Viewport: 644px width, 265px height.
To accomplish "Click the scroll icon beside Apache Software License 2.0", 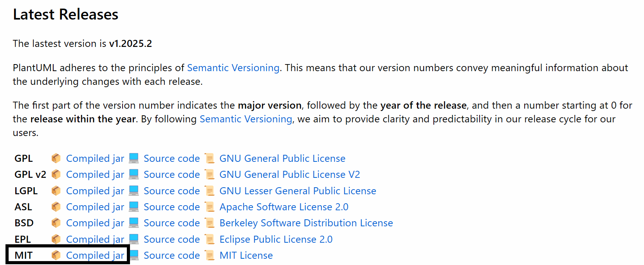I will pos(210,207).
